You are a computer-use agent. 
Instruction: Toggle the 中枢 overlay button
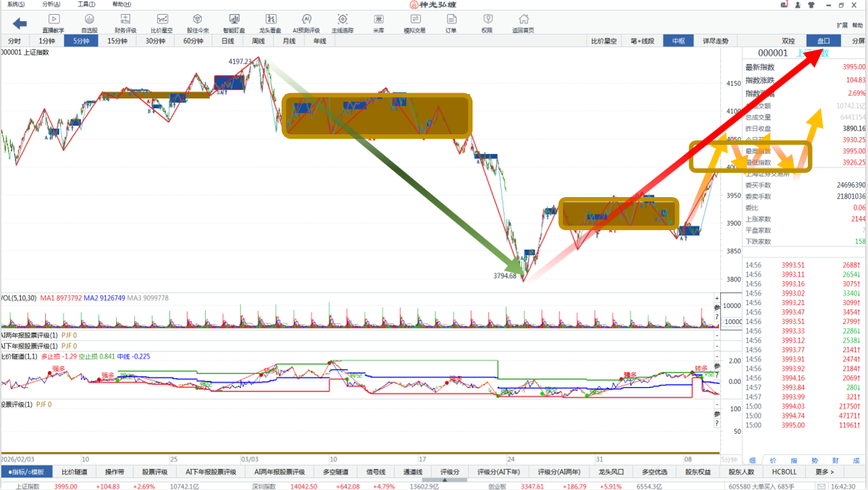tap(678, 41)
